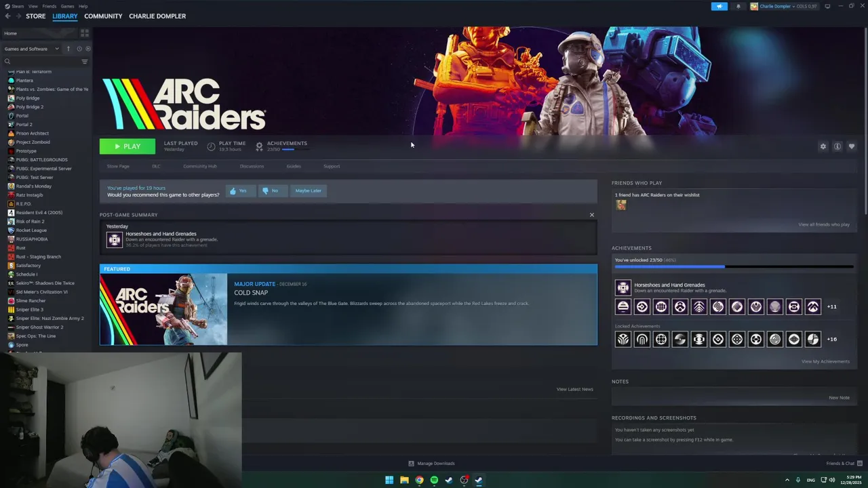
Task: Open the Horseshoes and Hand Grenades achievement icon
Action: [623, 287]
